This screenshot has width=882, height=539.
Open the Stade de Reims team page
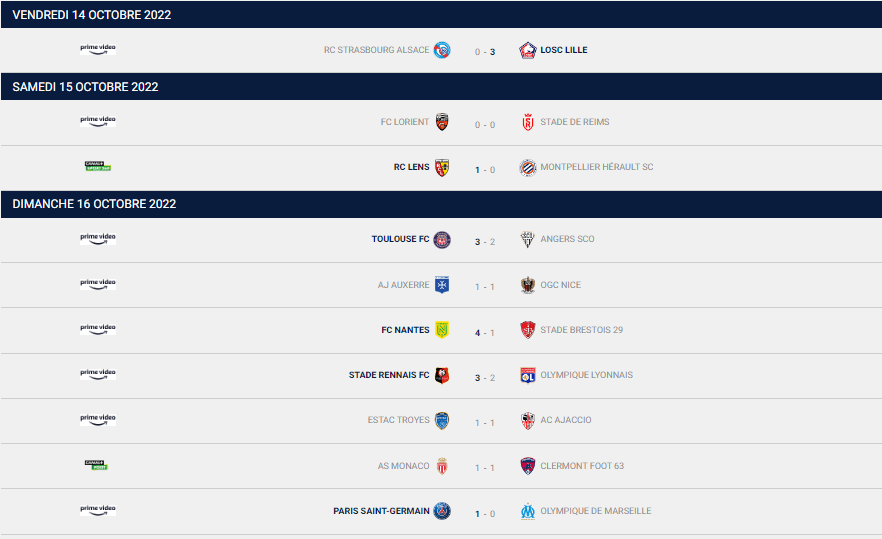(x=574, y=122)
